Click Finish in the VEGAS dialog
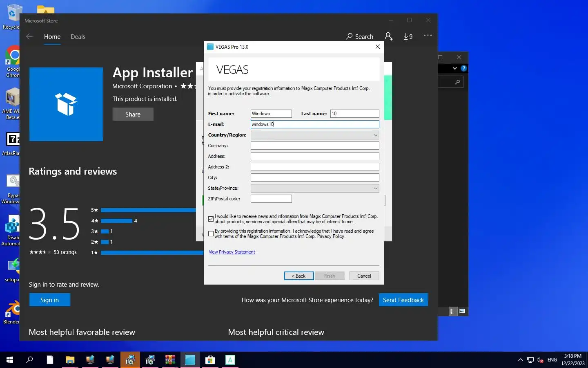 [330, 276]
